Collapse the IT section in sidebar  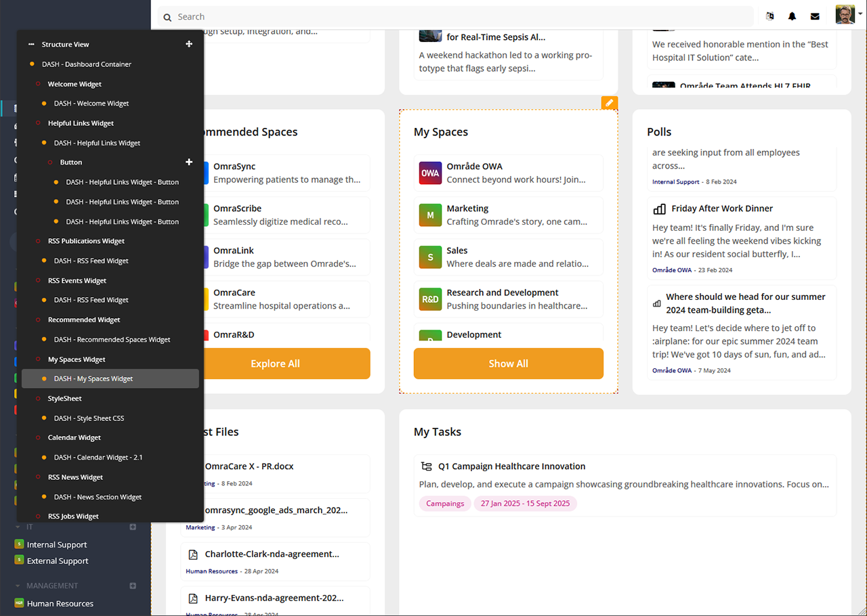click(18, 527)
